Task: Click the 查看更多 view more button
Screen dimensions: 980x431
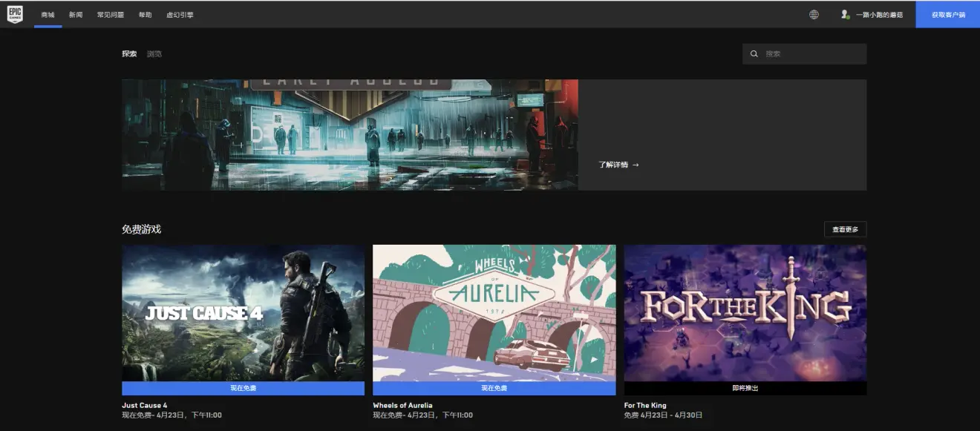Action: point(845,230)
